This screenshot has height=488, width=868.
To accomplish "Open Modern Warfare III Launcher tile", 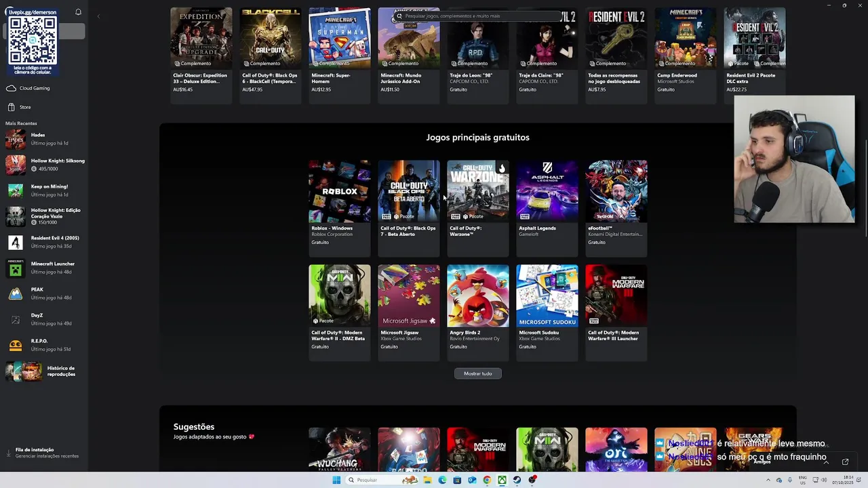I will point(616,312).
